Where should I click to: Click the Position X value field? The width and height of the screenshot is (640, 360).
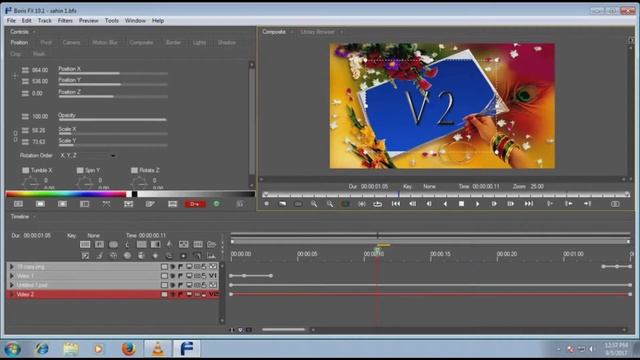tap(40, 70)
